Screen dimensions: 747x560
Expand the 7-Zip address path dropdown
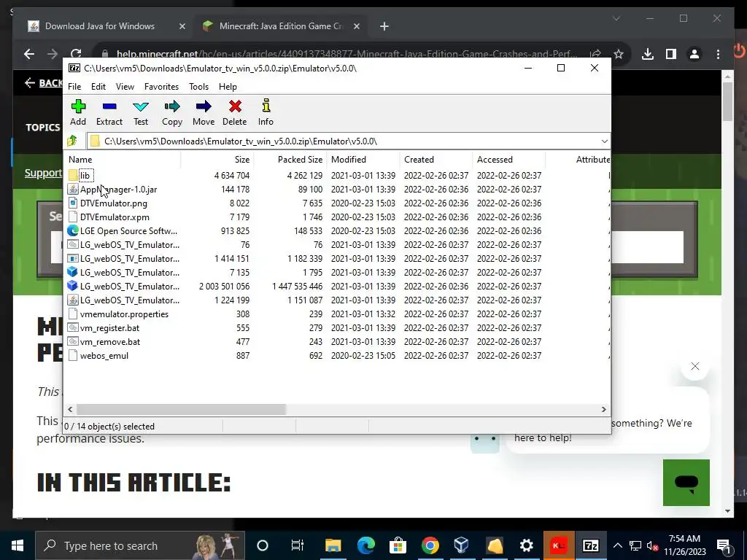tap(604, 141)
